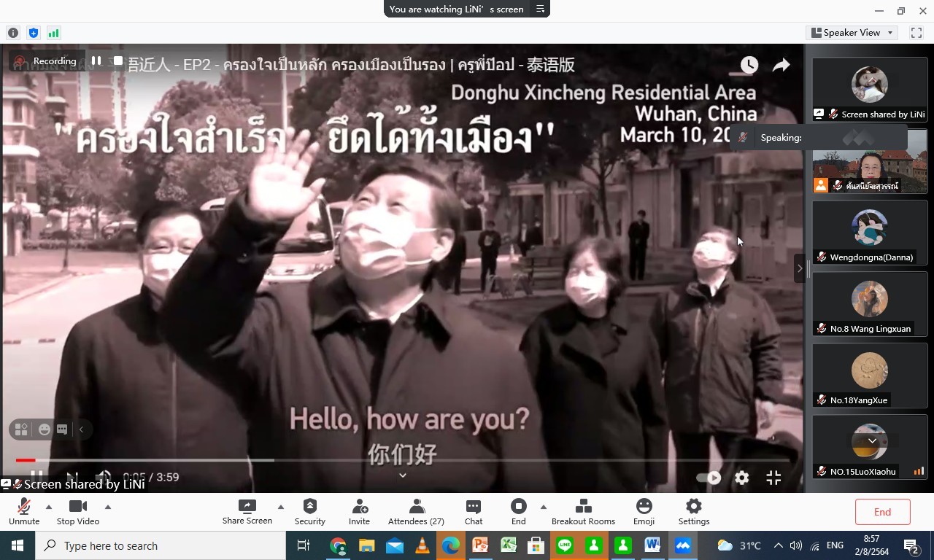Click the comment icon in floating overlay toolbar

pyautogui.click(x=62, y=429)
